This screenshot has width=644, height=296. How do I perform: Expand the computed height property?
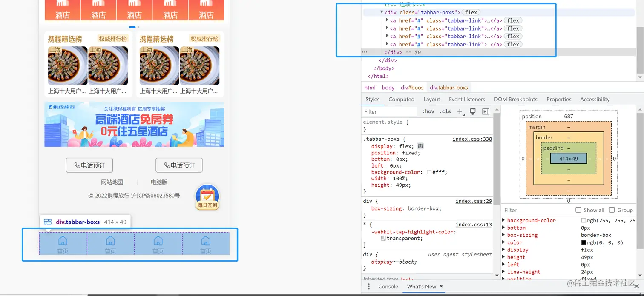coord(504,257)
